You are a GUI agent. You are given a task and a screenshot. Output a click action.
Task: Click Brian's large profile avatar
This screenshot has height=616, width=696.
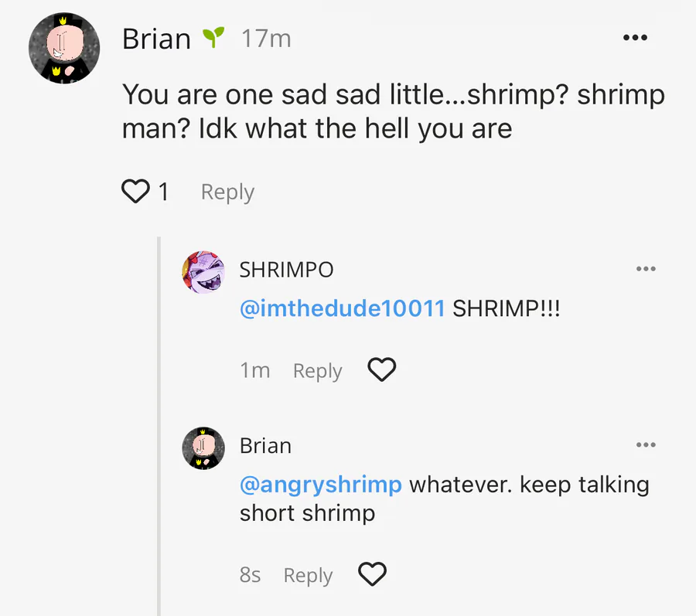tap(64, 48)
